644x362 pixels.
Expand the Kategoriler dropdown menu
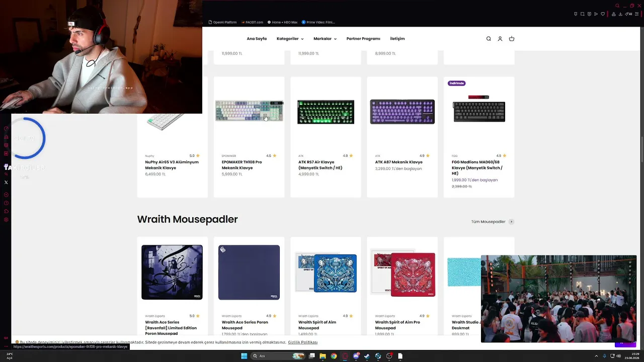point(290,39)
